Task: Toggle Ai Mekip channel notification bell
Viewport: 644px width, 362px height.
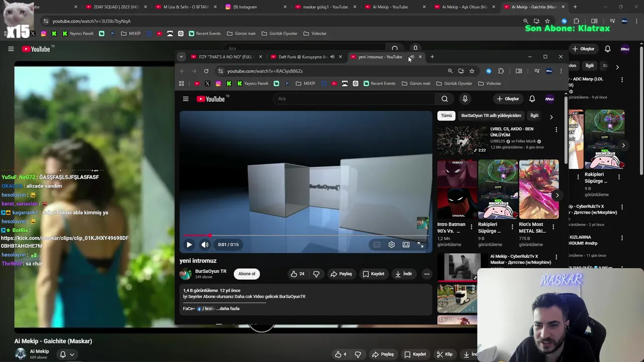Action: 67,354
